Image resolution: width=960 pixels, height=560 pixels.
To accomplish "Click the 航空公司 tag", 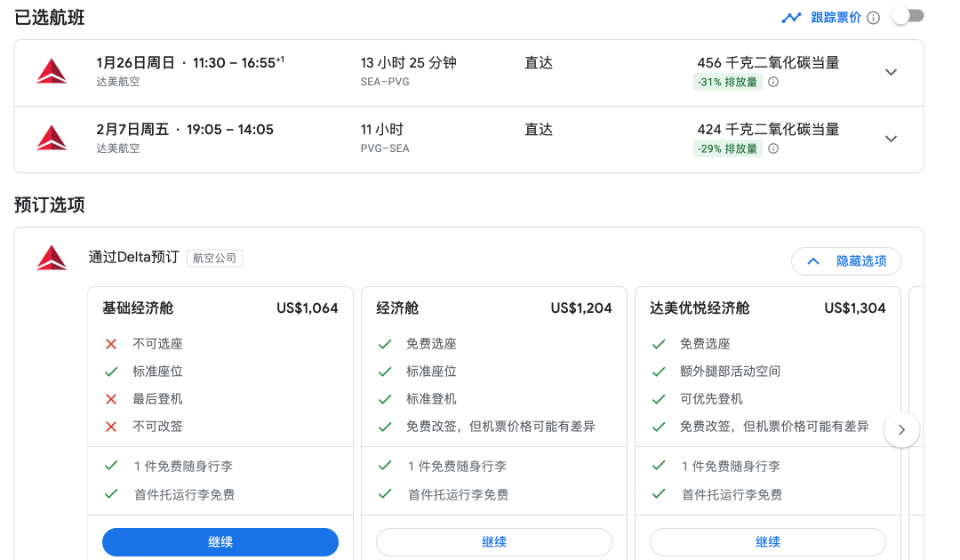I will tap(214, 259).
